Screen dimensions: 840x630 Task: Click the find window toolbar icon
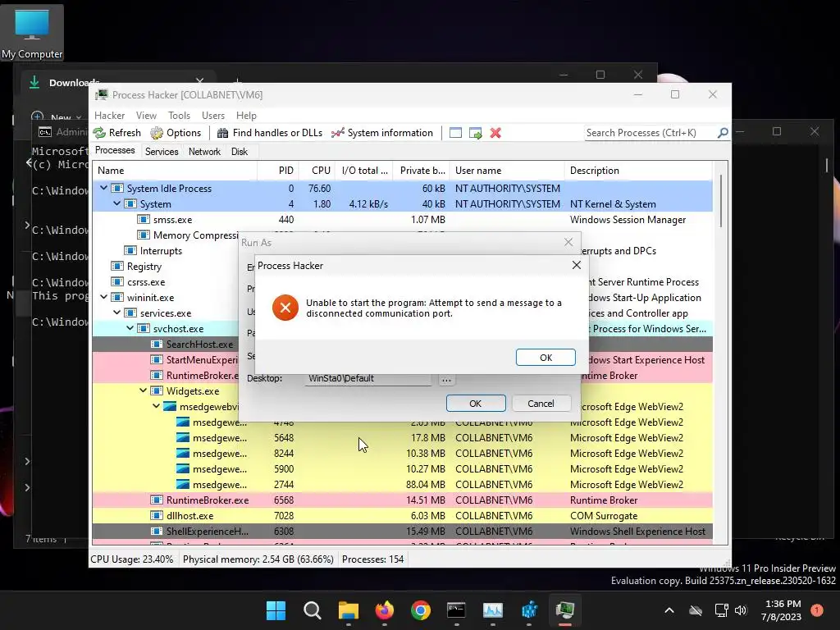click(x=455, y=133)
